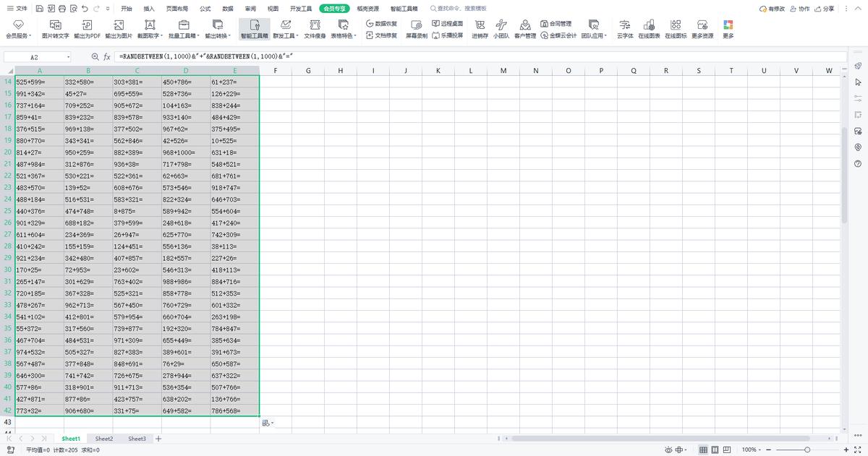The image size is (868, 456).
Task: Switch to the Sheet2 worksheet tab
Action: (x=104, y=439)
